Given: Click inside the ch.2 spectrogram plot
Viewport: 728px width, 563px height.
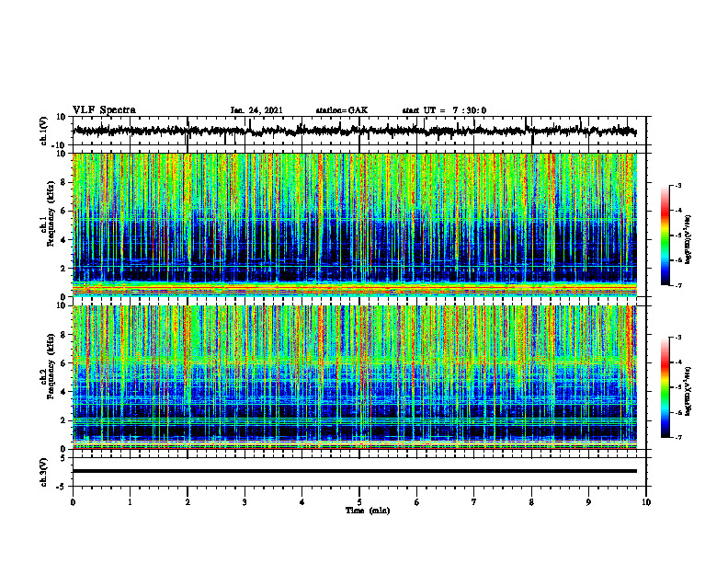Looking at the screenshot, I should point(355,377).
